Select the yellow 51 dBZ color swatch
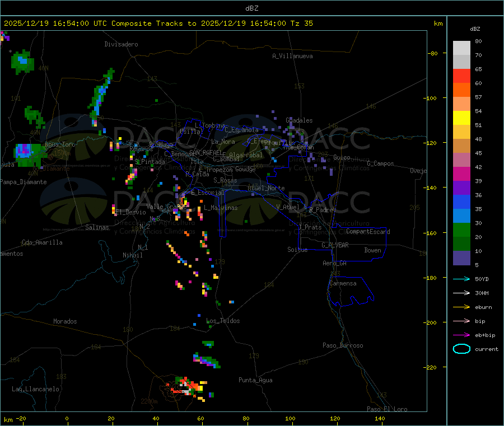This screenshot has width=504, height=426. pos(461,118)
